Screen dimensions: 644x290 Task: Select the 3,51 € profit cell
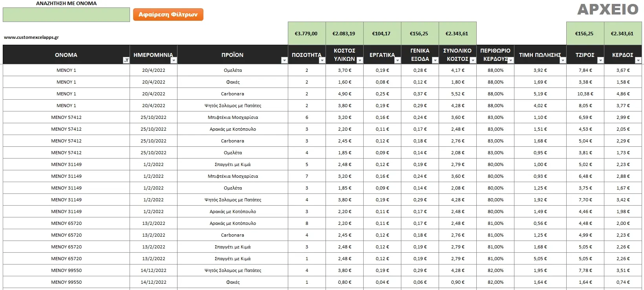(x=623, y=270)
